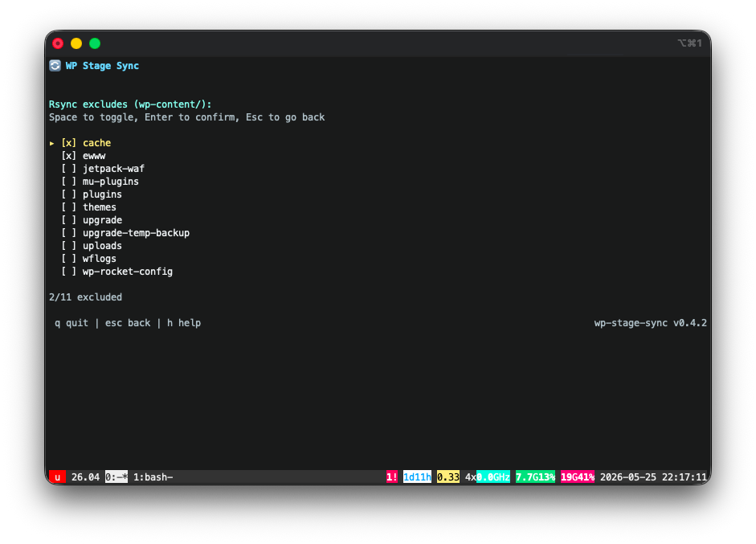Click the 4x CPU count status entry

[x=471, y=477]
